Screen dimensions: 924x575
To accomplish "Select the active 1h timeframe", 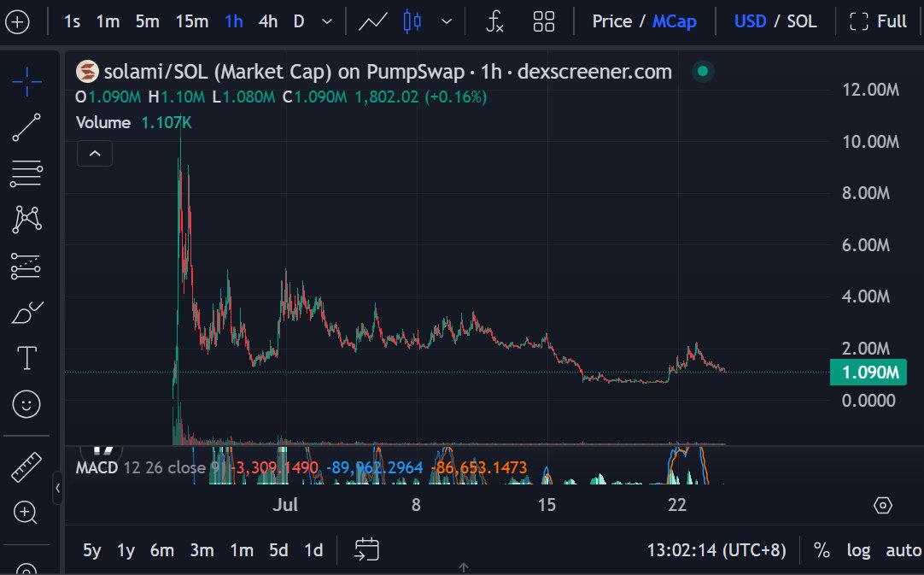I will (234, 22).
